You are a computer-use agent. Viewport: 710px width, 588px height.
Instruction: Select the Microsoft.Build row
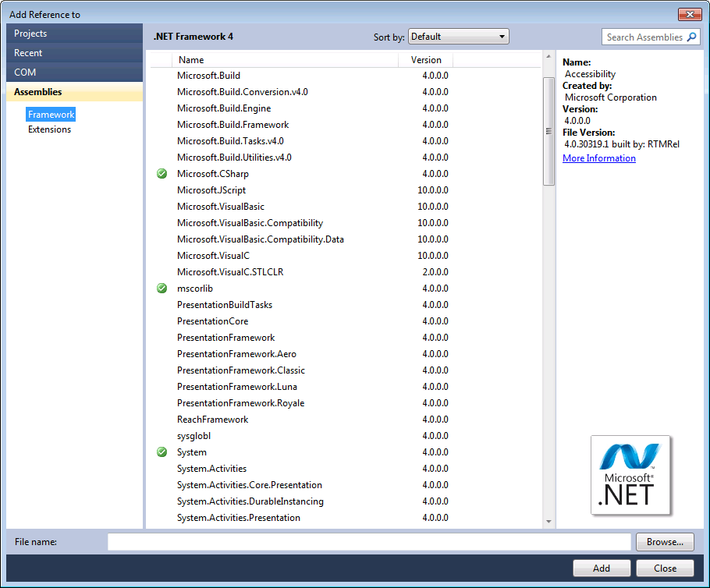click(346, 76)
